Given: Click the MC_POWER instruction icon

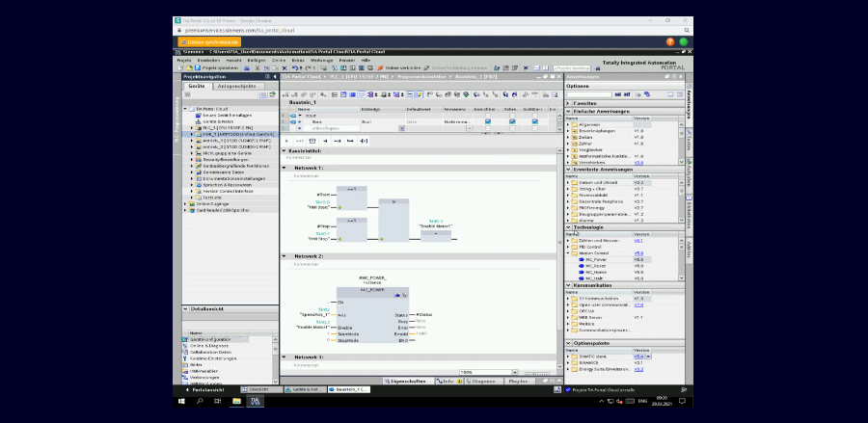Looking at the screenshot, I should (582, 259).
